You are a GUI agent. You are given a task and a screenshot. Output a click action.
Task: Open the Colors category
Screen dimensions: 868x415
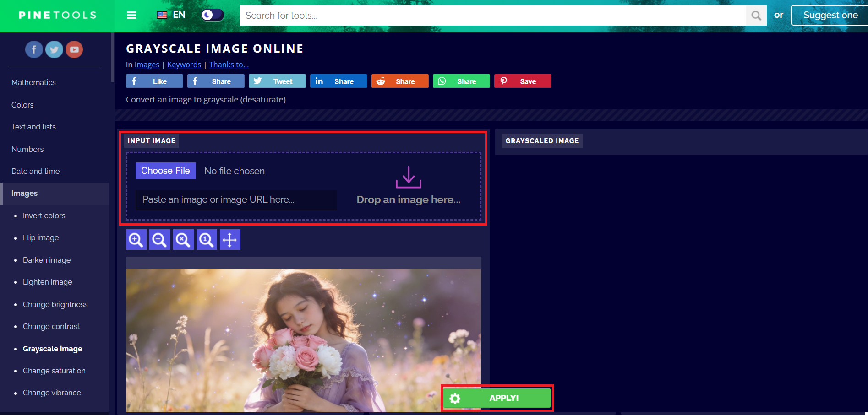tap(22, 105)
